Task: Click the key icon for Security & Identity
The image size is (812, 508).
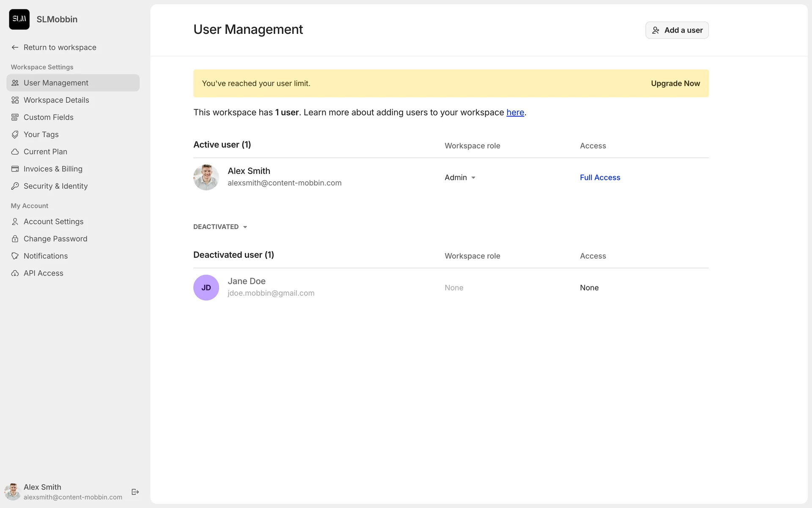Action: pyautogui.click(x=15, y=186)
